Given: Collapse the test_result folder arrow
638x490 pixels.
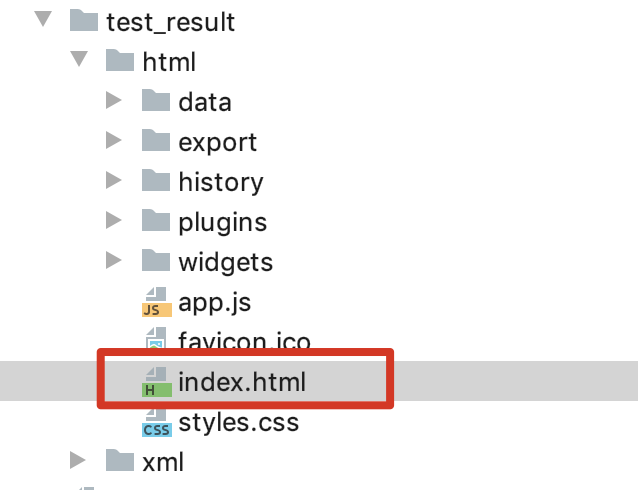Looking at the screenshot, I should (x=41, y=21).
